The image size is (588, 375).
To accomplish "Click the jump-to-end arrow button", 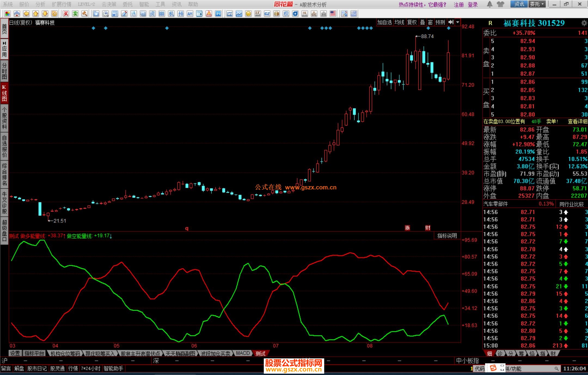I will [451, 22].
